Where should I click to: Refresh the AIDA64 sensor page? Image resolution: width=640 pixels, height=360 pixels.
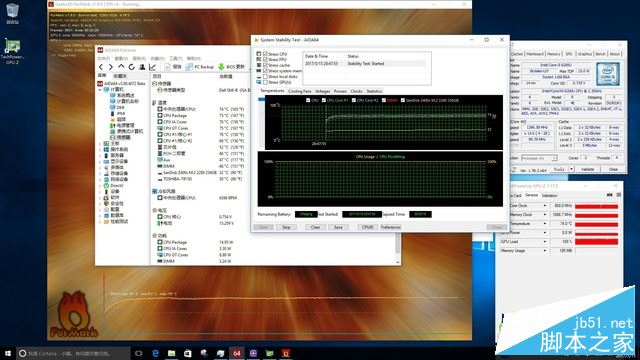click(131, 67)
